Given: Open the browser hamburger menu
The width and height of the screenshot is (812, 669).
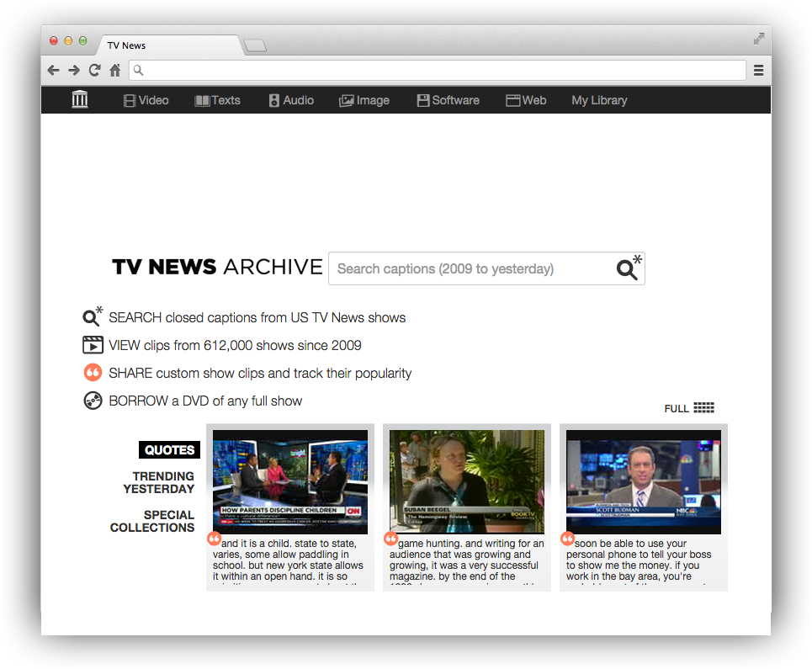Looking at the screenshot, I should click(x=759, y=70).
